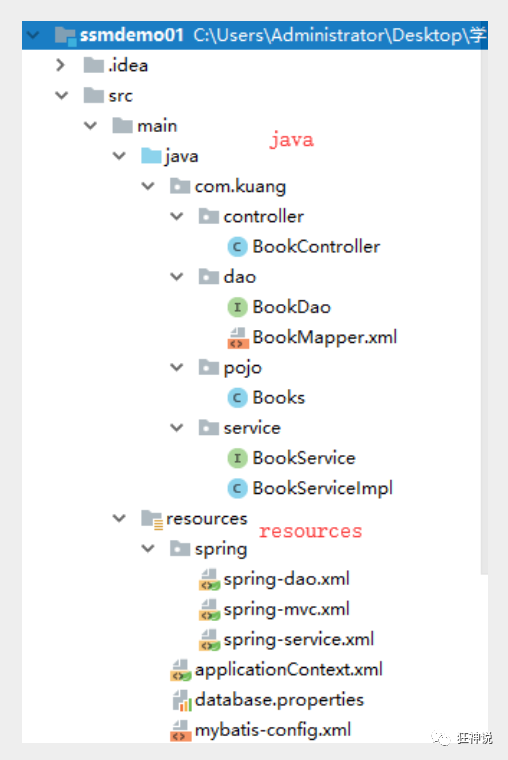
Task: Click the Books class icon
Action: 237,398
